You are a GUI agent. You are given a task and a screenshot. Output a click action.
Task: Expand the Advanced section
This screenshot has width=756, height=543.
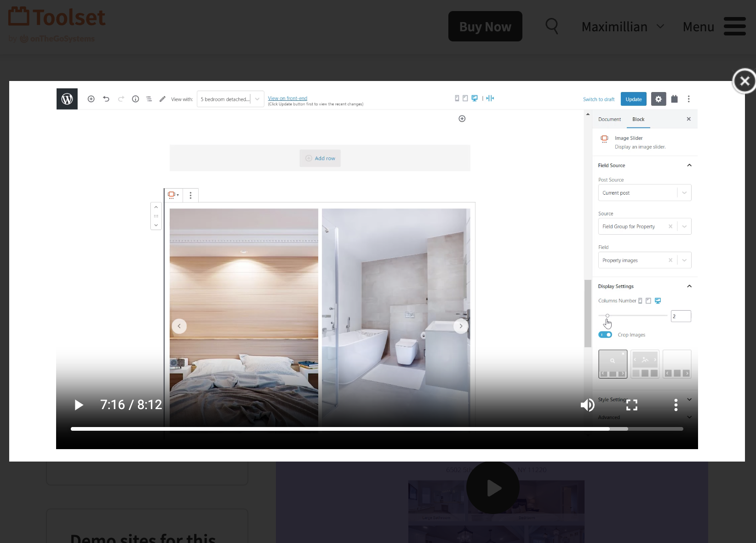point(644,417)
